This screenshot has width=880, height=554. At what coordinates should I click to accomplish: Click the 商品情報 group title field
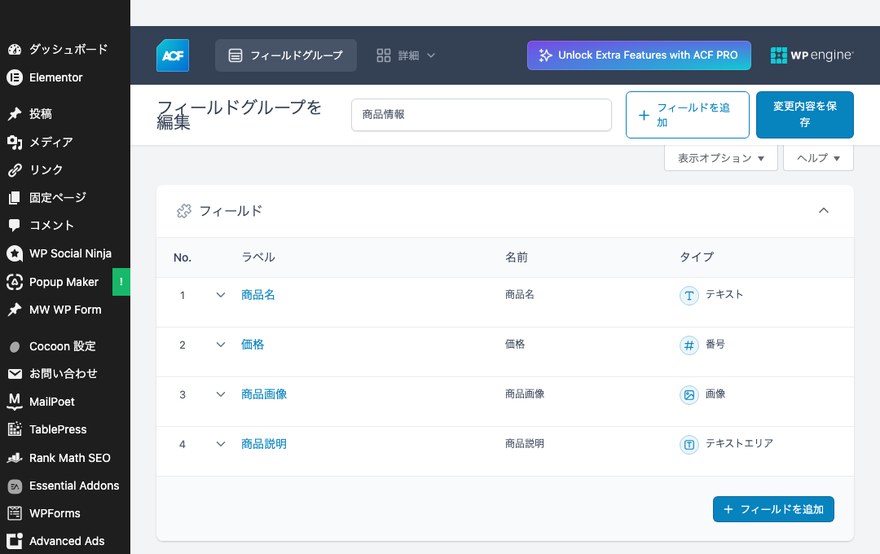(x=482, y=115)
